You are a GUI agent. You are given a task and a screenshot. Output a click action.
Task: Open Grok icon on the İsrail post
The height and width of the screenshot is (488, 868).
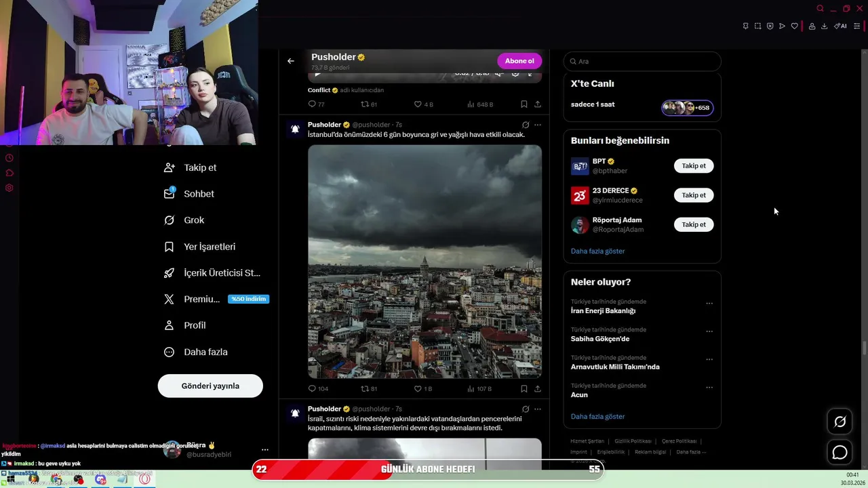(x=526, y=409)
